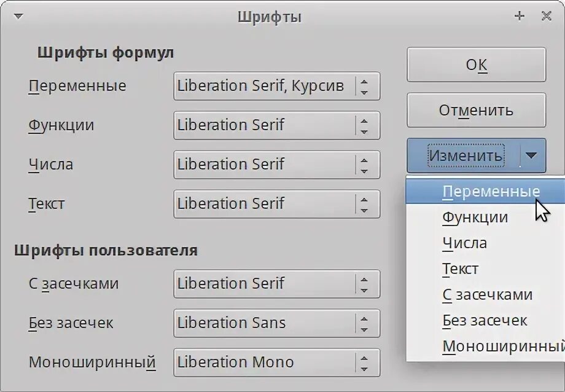Expand the Моноширинный Liberation Mono combo arrows
565x392 pixels.
coord(365,363)
